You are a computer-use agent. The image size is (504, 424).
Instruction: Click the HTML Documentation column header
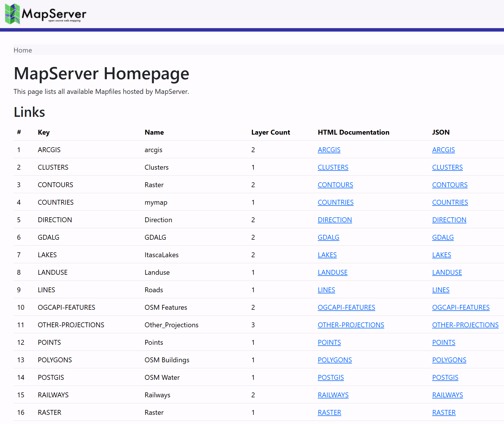(x=354, y=132)
